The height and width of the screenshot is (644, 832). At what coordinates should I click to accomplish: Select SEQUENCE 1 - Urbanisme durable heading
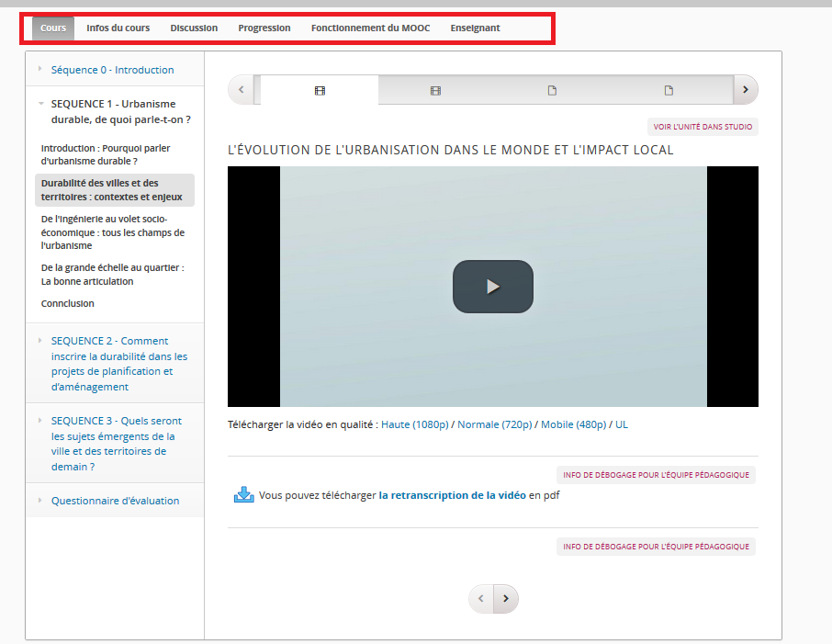pyautogui.click(x=121, y=111)
